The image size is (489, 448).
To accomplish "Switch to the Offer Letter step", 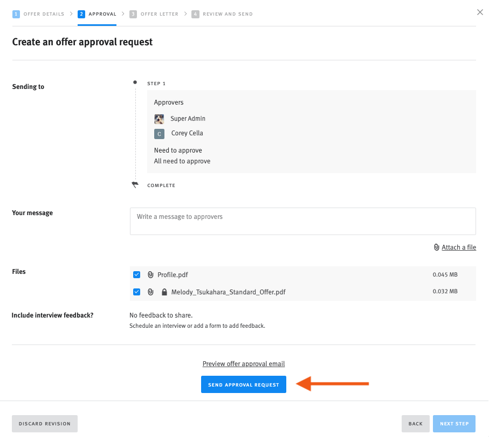I will pos(161,13).
